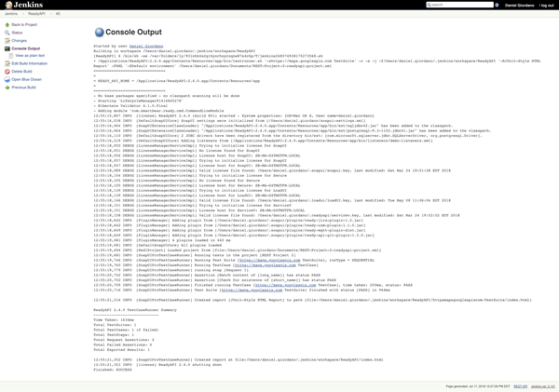Click the 'READY_API_HOME' line in console

point(176,81)
